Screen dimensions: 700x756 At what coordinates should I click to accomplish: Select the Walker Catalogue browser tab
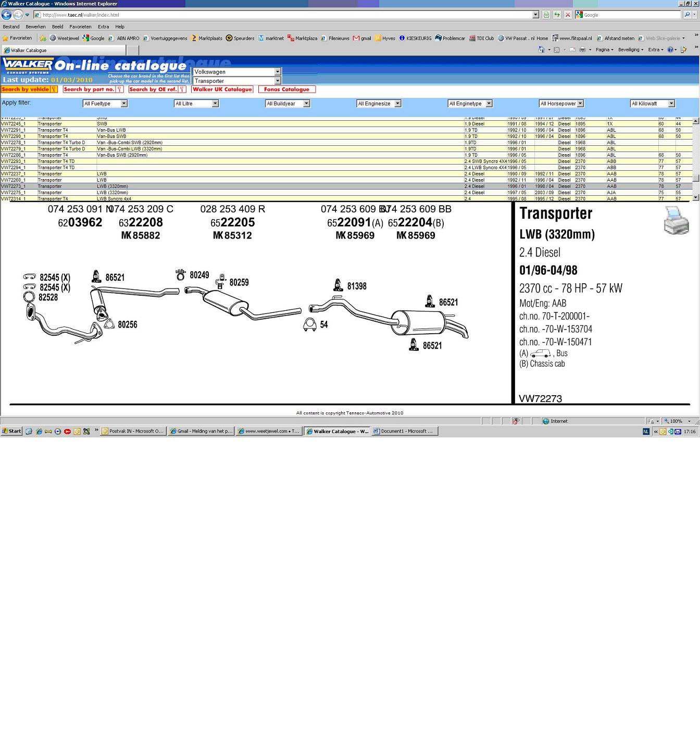coord(63,51)
